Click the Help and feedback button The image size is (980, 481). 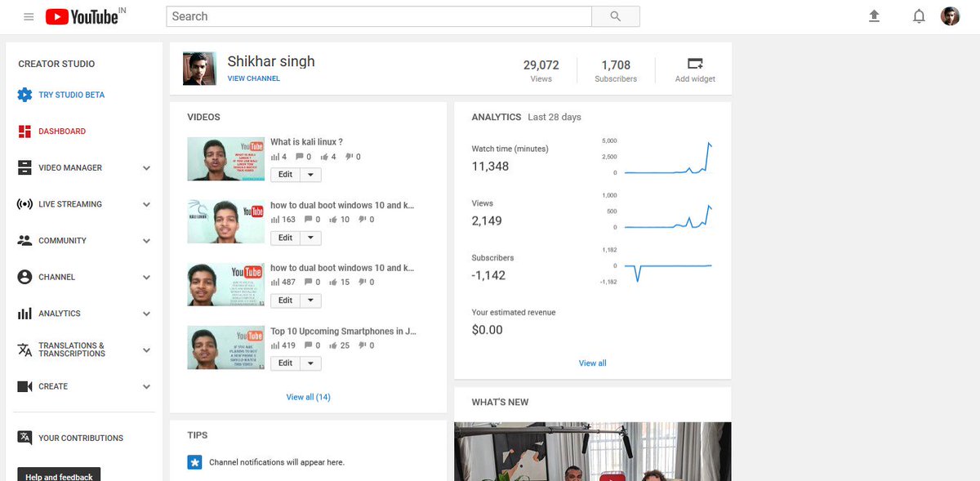coord(60,474)
